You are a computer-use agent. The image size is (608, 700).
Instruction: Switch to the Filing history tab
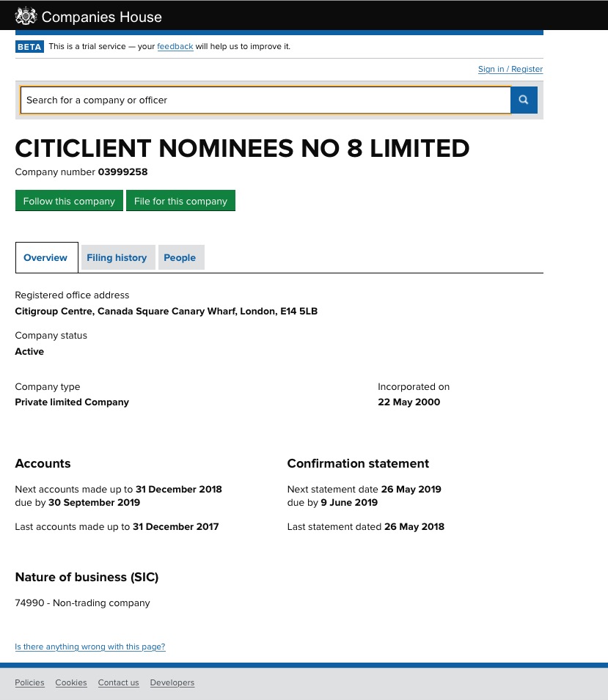(x=117, y=257)
